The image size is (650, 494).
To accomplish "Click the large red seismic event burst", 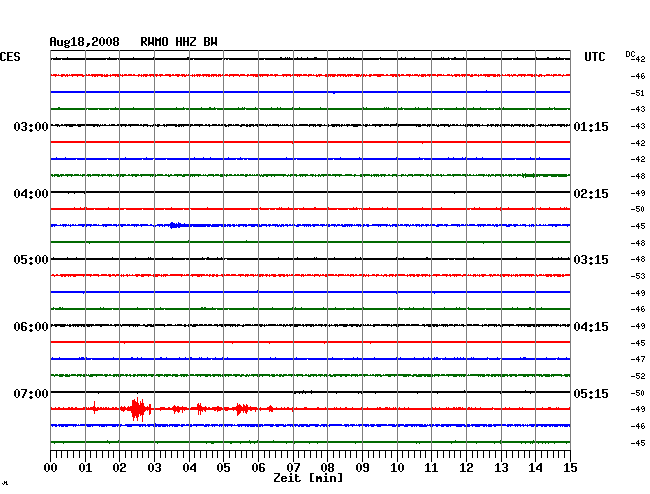I will tap(137, 409).
